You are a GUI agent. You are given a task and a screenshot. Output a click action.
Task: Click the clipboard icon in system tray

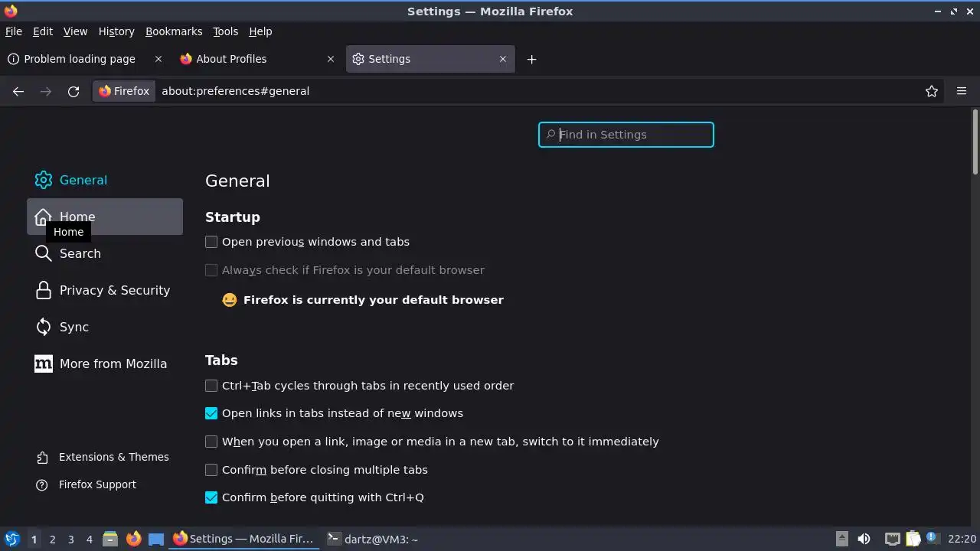coord(913,539)
